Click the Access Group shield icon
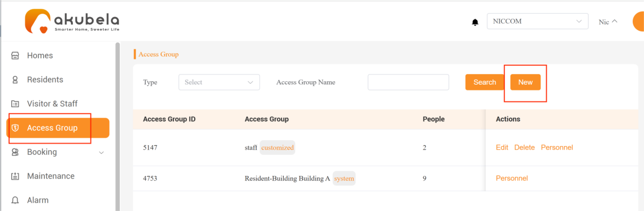 15,128
